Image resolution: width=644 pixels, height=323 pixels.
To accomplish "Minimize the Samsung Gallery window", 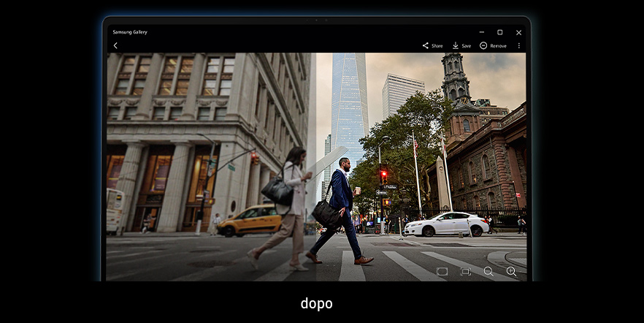I will 481,32.
